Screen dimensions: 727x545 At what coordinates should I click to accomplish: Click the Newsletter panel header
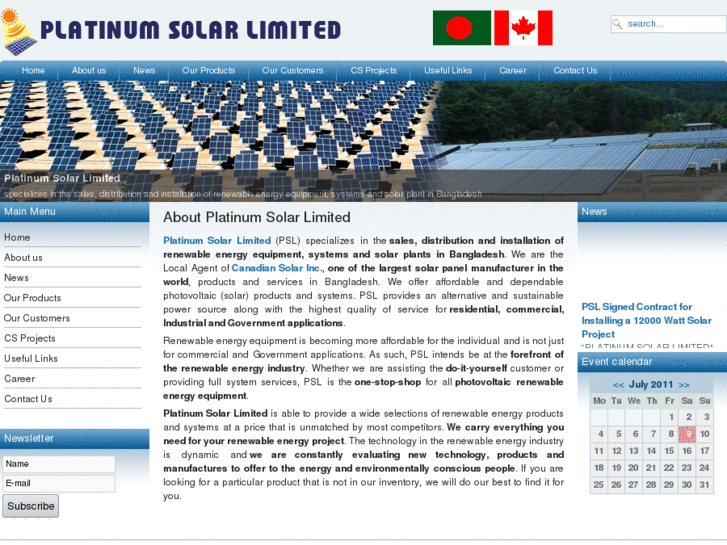pyautogui.click(x=75, y=438)
